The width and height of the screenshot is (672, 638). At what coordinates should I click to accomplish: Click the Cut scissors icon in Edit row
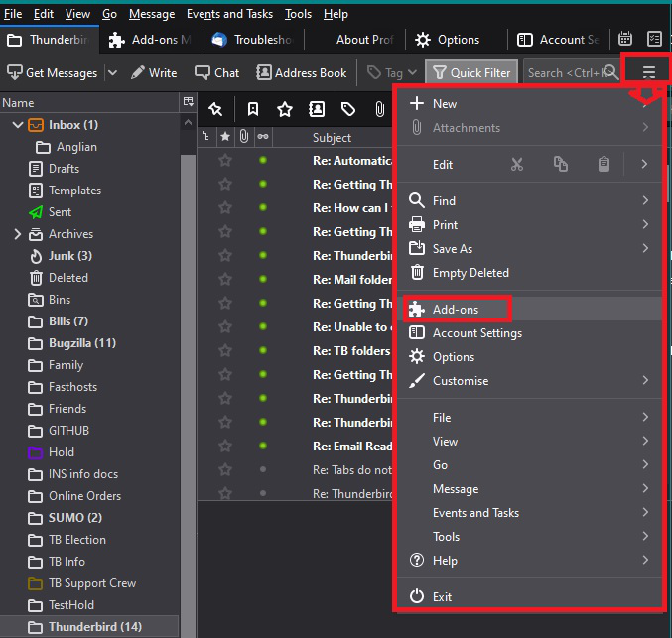pos(516,165)
